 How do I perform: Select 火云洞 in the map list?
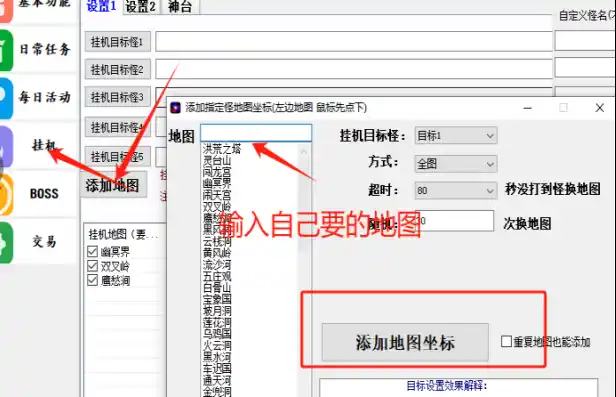click(x=217, y=346)
